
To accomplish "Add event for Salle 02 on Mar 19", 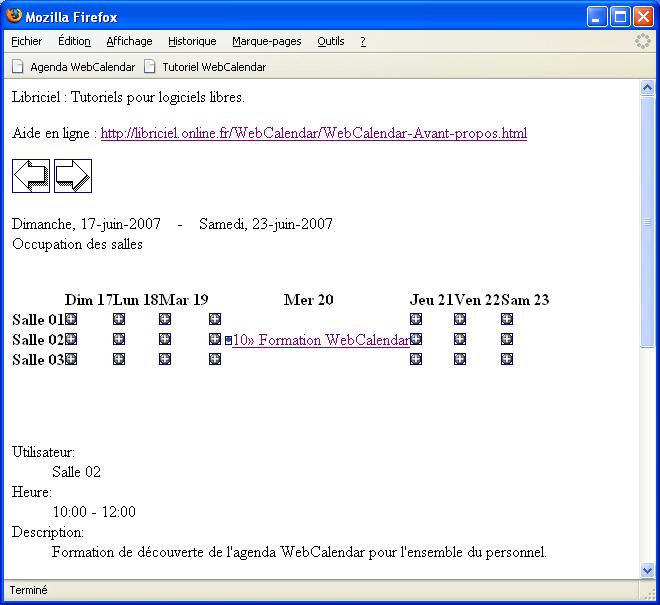I will pos(165,339).
